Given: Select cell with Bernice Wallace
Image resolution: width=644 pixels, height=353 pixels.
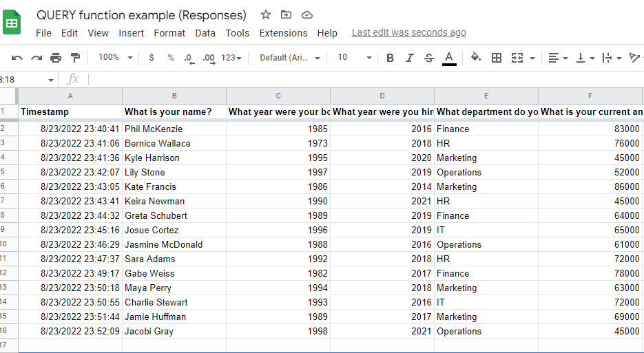Looking at the screenshot, I should (x=174, y=143).
